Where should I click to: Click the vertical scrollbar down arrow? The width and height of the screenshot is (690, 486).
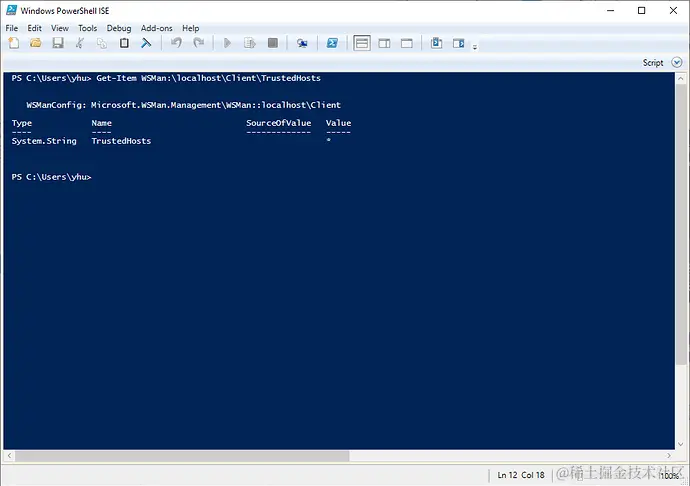pyautogui.click(x=681, y=444)
